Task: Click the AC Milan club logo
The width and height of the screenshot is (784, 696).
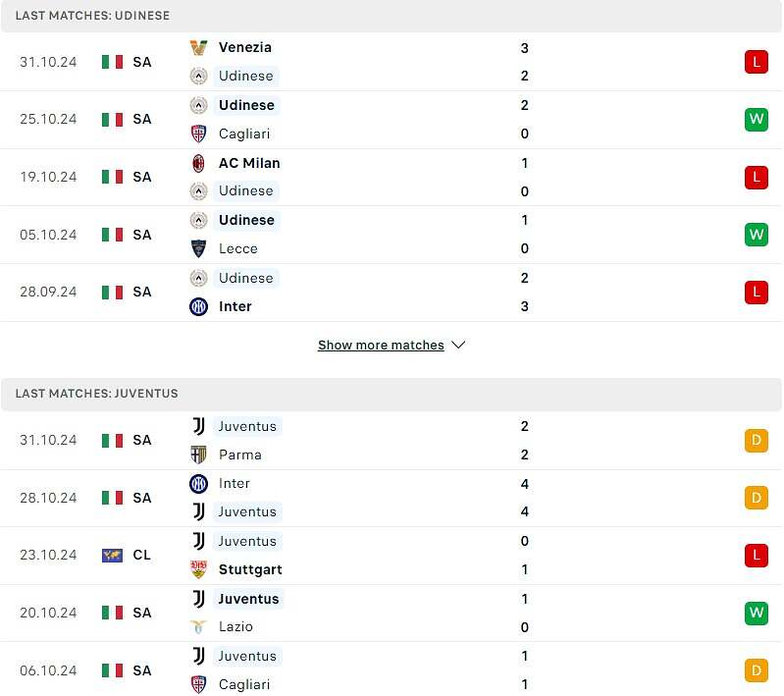Action: [x=198, y=163]
